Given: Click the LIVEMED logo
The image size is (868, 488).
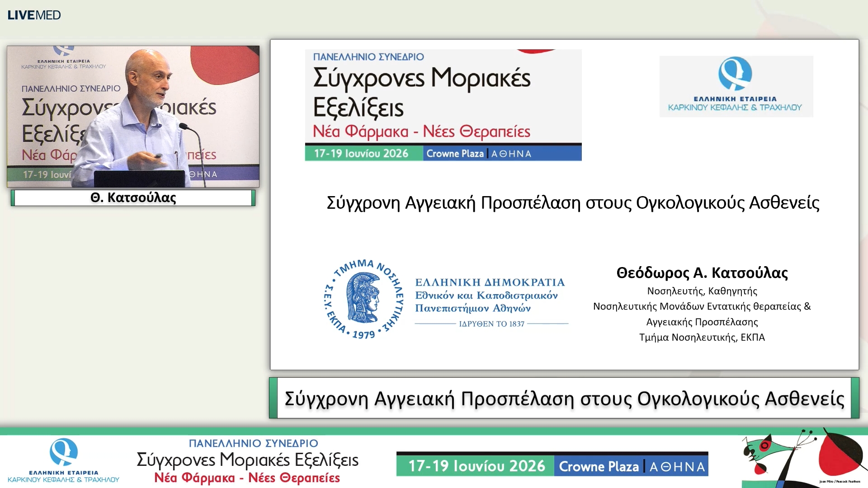Looking at the screenshot, I should 34,15.
